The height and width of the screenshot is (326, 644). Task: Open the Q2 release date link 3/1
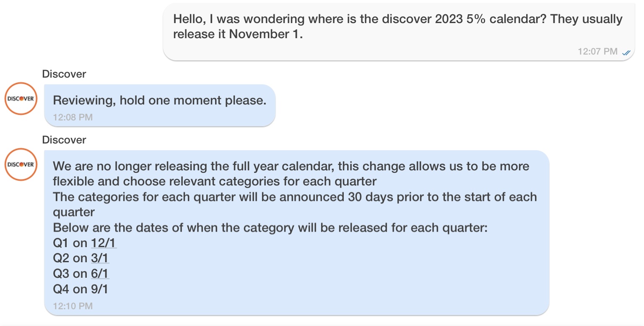101,258
